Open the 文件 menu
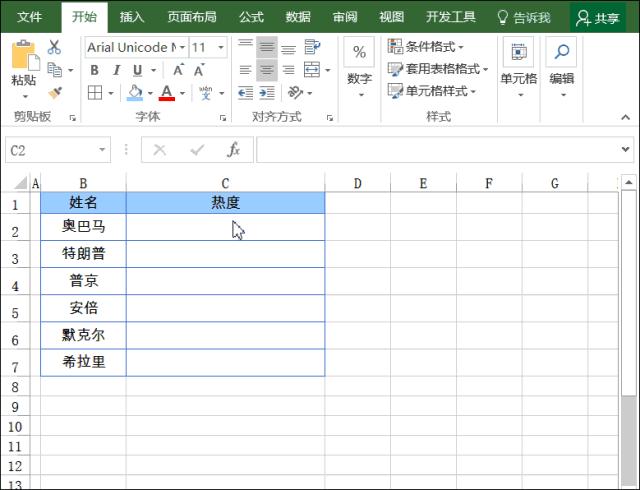Screen dimensions: 640x490 click(x=29, y=17)
